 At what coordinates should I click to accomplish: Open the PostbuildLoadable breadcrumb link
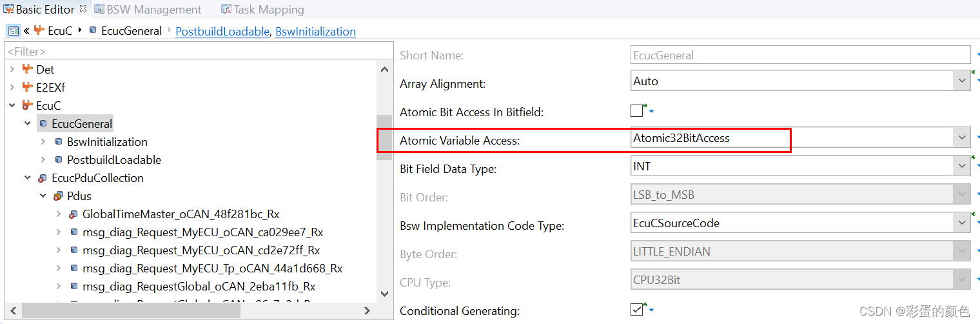click(x=222, y=31)
